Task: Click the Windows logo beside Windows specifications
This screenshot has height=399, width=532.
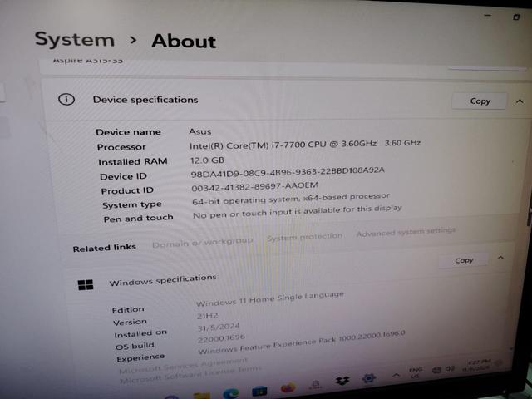Action: pyautogui.click(x=86, y=285)
